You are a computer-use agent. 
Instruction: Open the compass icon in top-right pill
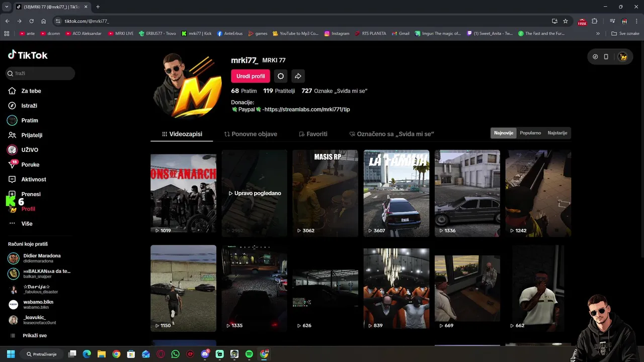coord(595,57)
